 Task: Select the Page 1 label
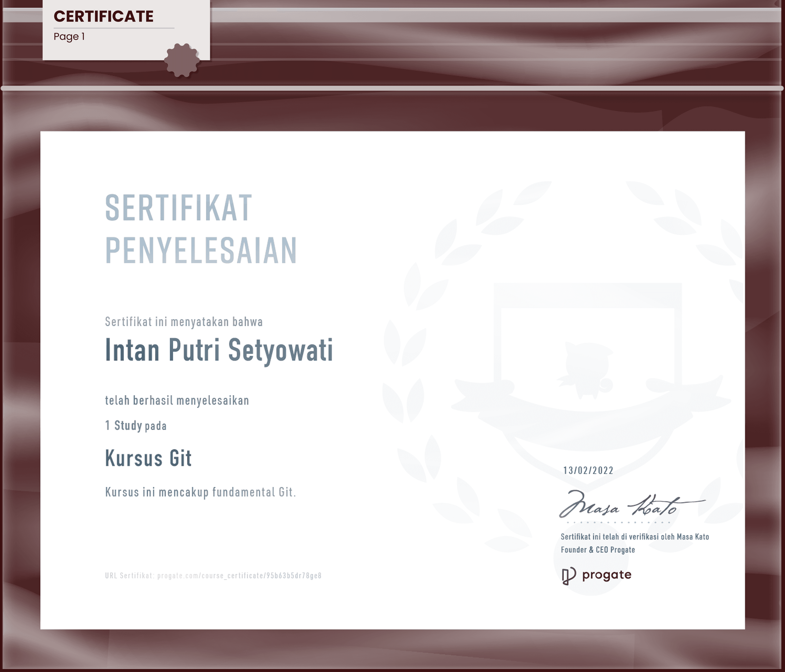tap(69, 37)
